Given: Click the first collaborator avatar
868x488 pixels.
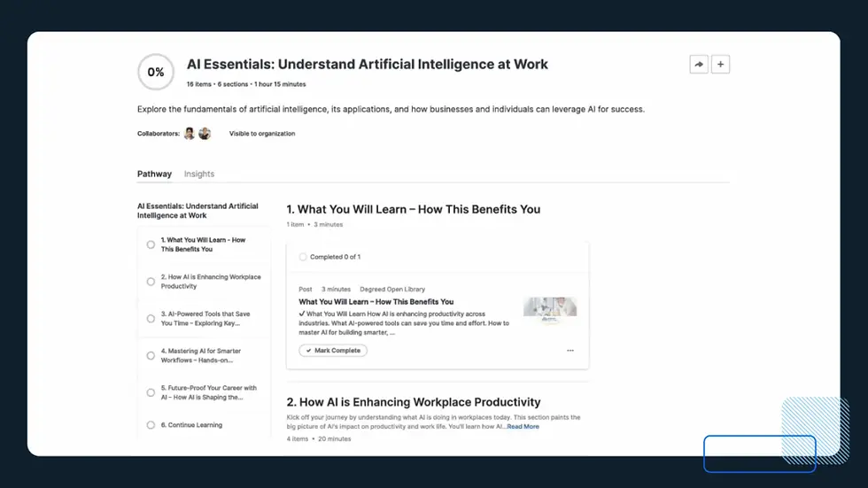Looking at the screenshot, I should [189, 134].
